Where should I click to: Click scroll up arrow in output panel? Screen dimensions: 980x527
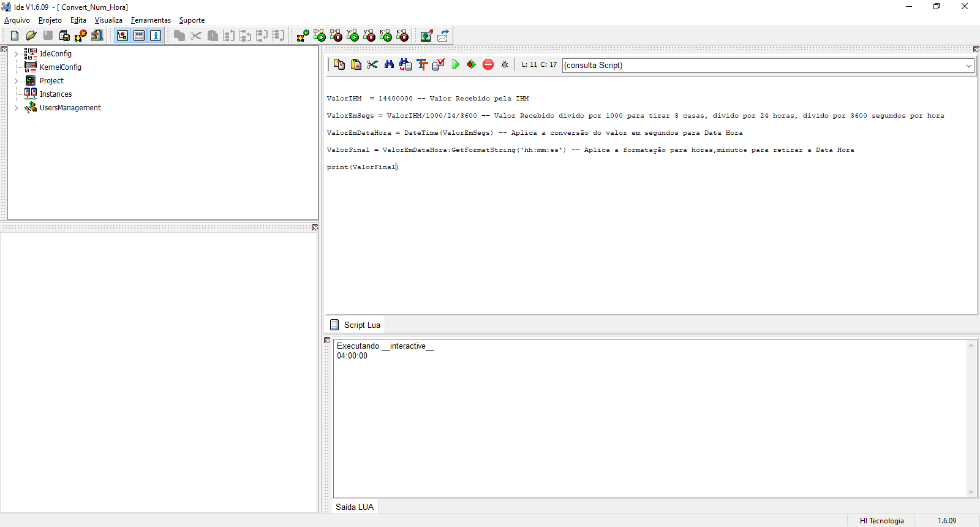(971, 346)
